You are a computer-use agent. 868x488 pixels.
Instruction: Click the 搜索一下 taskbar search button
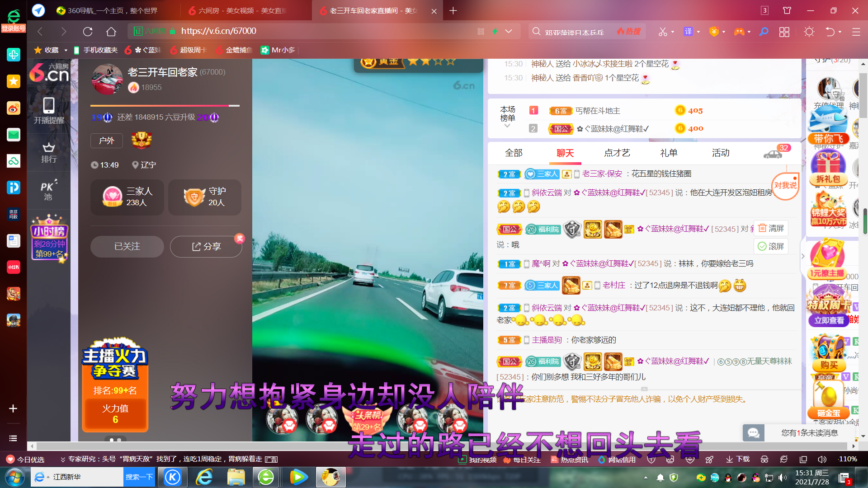(139, 477)
